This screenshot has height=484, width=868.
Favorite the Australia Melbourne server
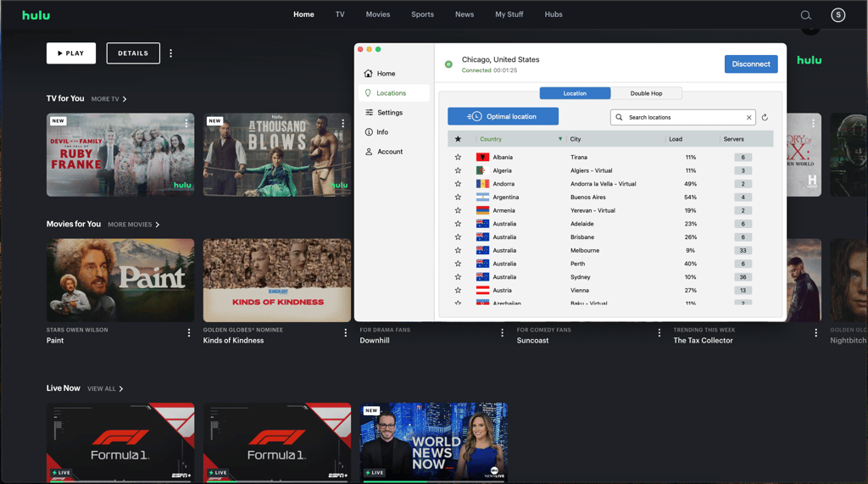click(458, 250)
